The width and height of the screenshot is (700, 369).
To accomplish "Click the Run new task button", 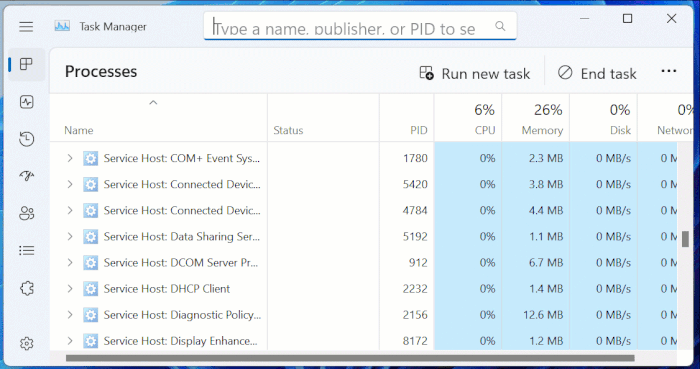I will pos(475,73).
